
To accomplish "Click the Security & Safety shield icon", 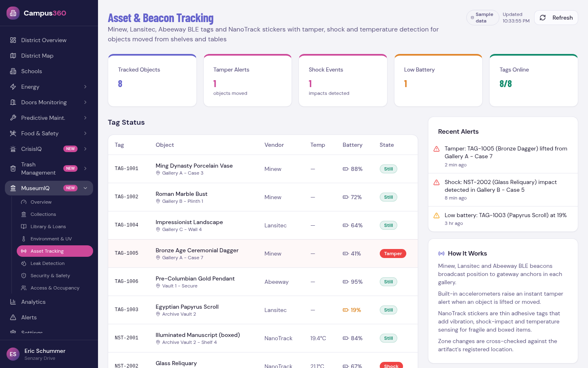I will (24, 276).
